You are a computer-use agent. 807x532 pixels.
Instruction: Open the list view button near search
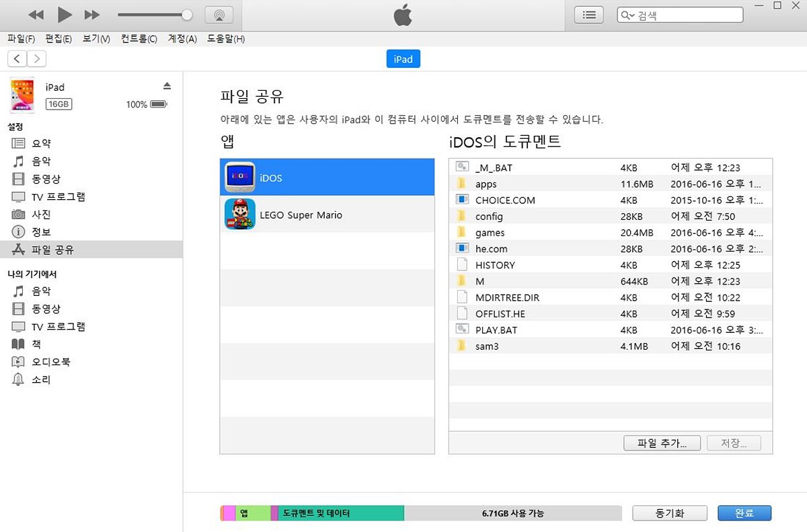(x=589, y=14)
